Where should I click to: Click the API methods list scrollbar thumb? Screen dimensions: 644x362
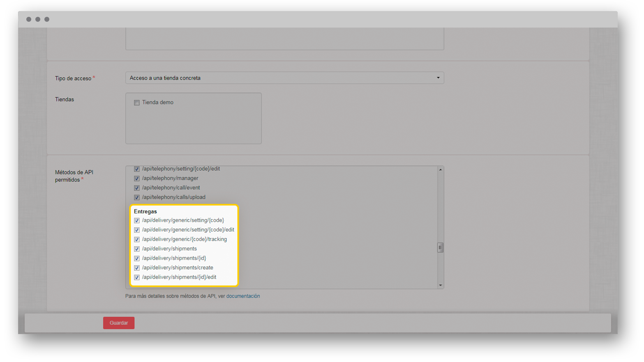click(440, 247)
